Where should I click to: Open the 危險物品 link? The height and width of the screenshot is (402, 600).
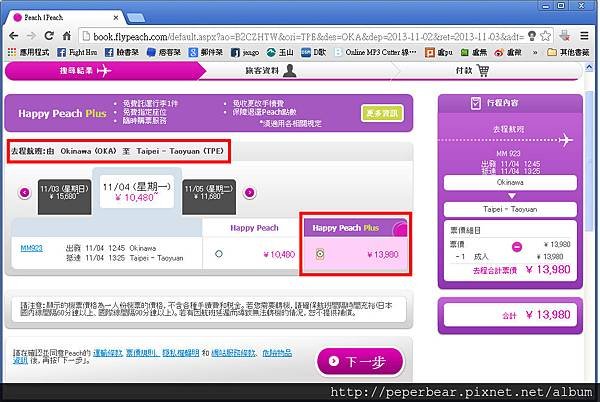[277, 353]
